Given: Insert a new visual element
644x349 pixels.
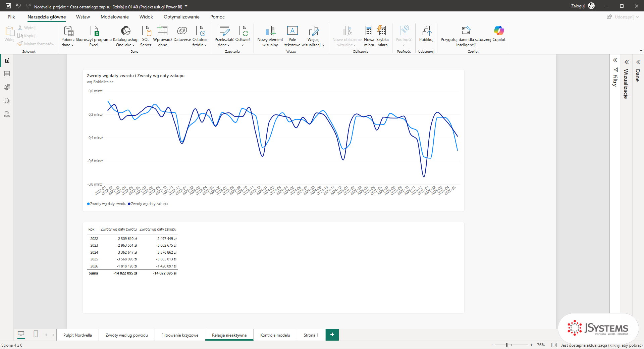Looking at the screenshot, I should click(270, 36).
